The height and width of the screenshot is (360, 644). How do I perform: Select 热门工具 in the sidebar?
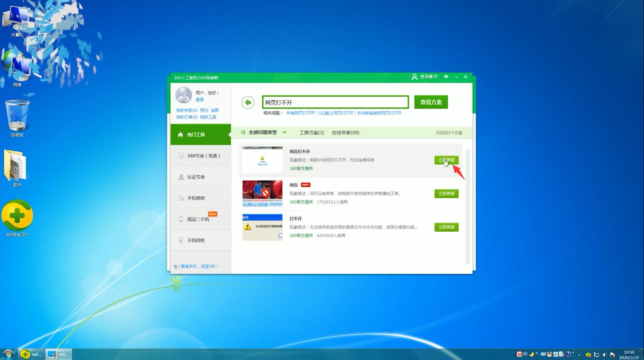pyautogui.click(x=201, y=135)
